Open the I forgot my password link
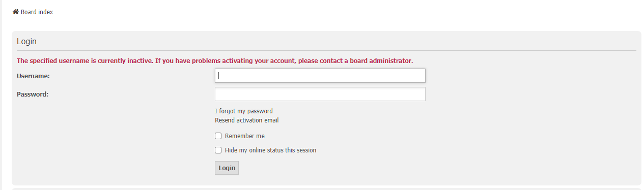Image resolution: width=644 pixels, height=190 pixels. pos(244,111)
